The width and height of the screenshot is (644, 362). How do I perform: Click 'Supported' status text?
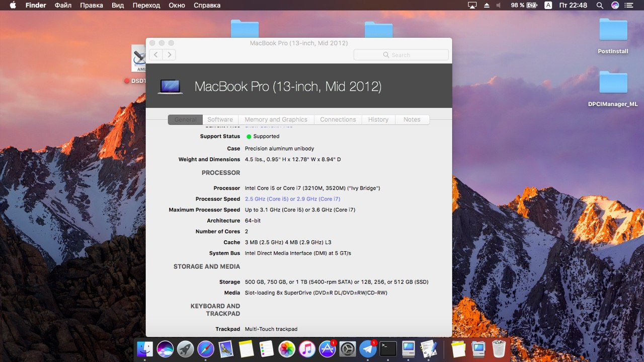click(266, 136)
